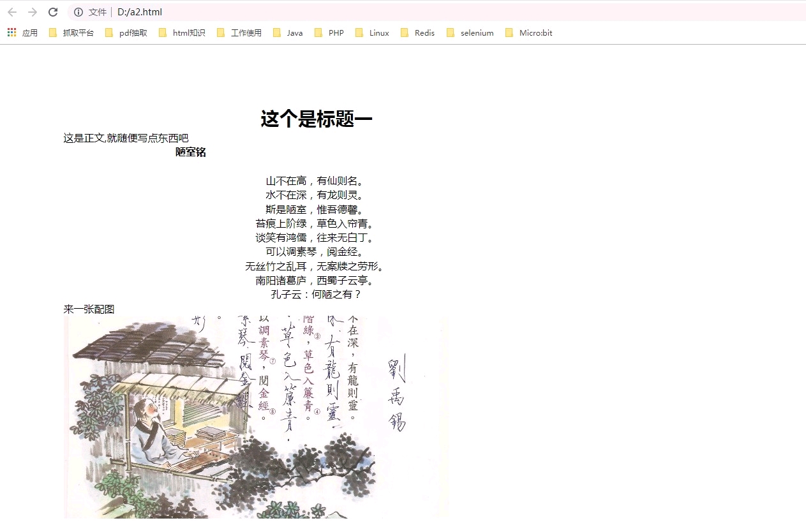This screenshot has width=806, height=532.
Task: Click the 陋室铭 bold subtitle
Action: (x=190, y=152)
